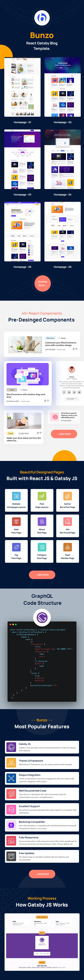Click the Multiple Homepage Layouts icon
The width and height of the screenshot is (84, 980).
click(x=16, y=496)
